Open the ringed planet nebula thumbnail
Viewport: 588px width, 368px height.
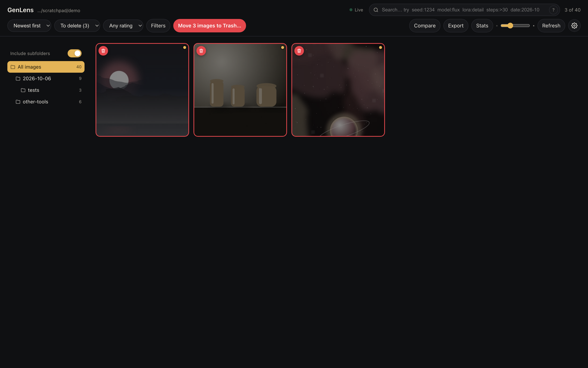click(338, 90)
